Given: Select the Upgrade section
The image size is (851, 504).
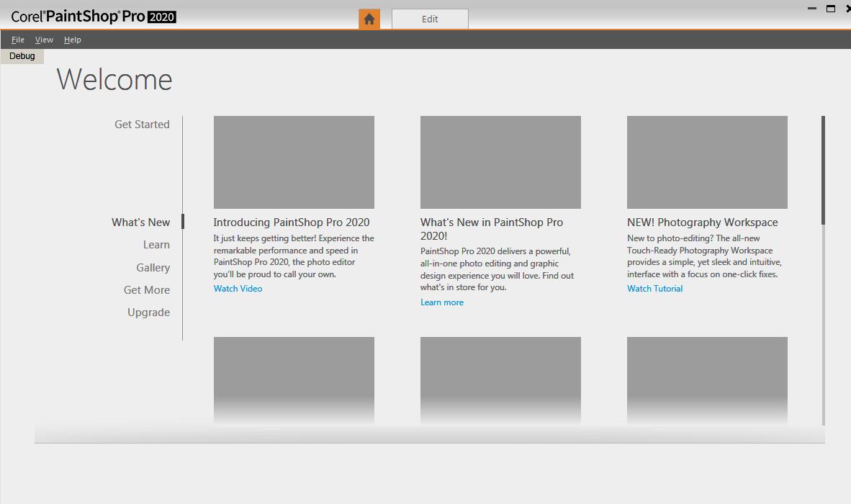Looking at the screenshot, I should coord(149,312).
